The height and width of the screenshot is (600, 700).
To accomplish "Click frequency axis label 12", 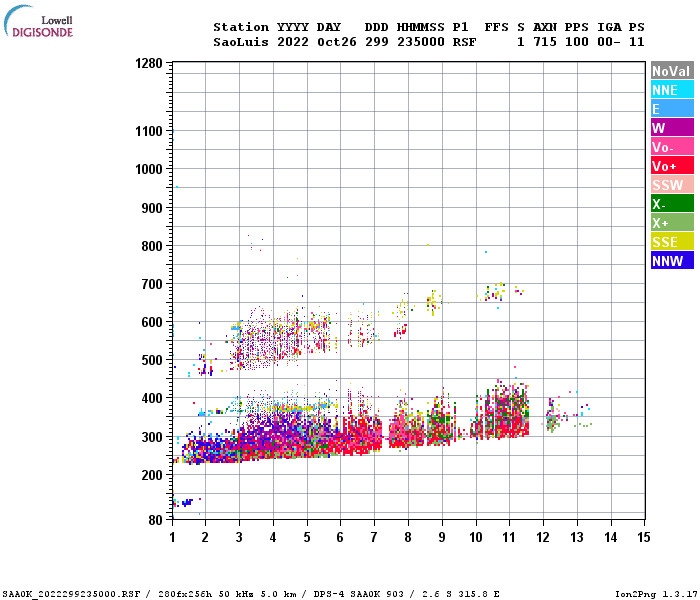I will [543, 537].
